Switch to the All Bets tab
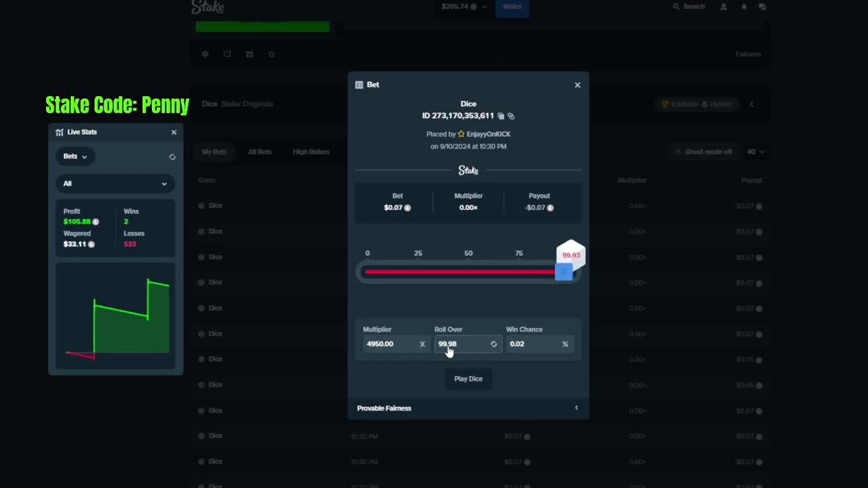This screenshot has height=488, width=868. coord(260,152)
